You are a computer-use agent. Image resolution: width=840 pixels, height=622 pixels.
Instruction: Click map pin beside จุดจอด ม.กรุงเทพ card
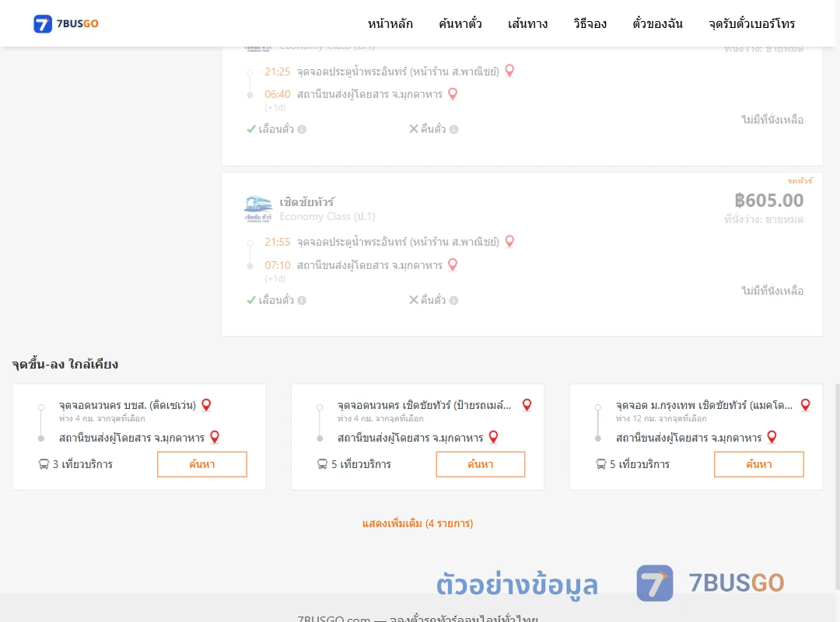pos(805,405)
